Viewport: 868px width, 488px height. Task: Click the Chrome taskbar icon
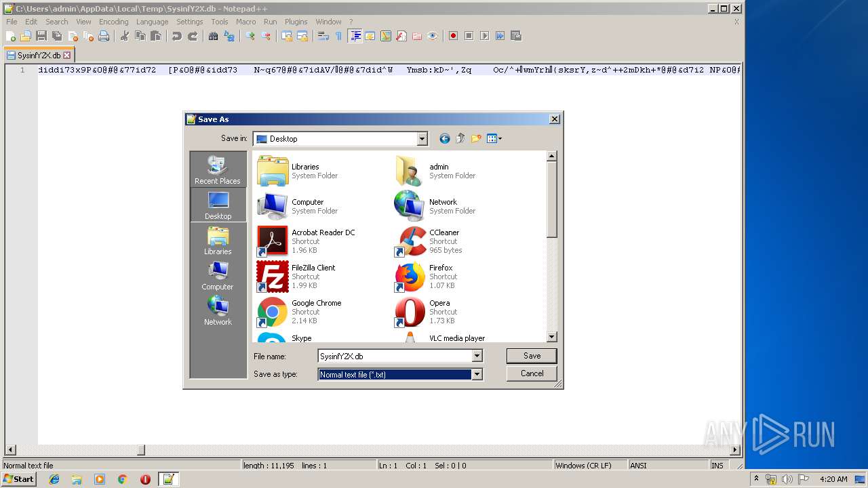pos(122,479)
